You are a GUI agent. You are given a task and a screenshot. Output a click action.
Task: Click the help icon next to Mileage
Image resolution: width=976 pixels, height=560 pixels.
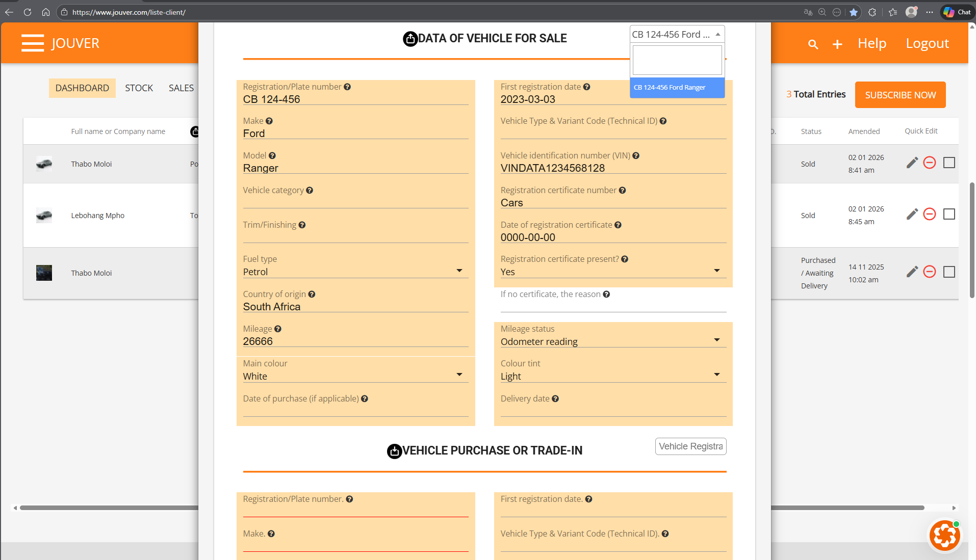(278, 329)
